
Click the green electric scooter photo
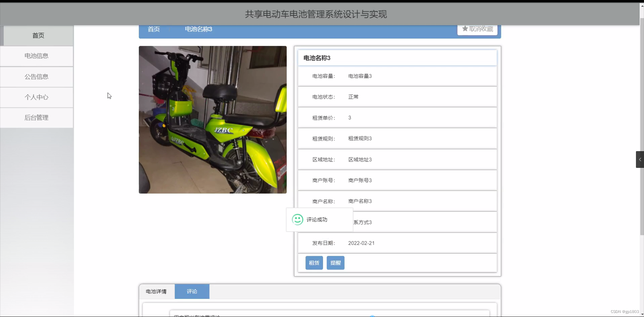pos(212,120)
